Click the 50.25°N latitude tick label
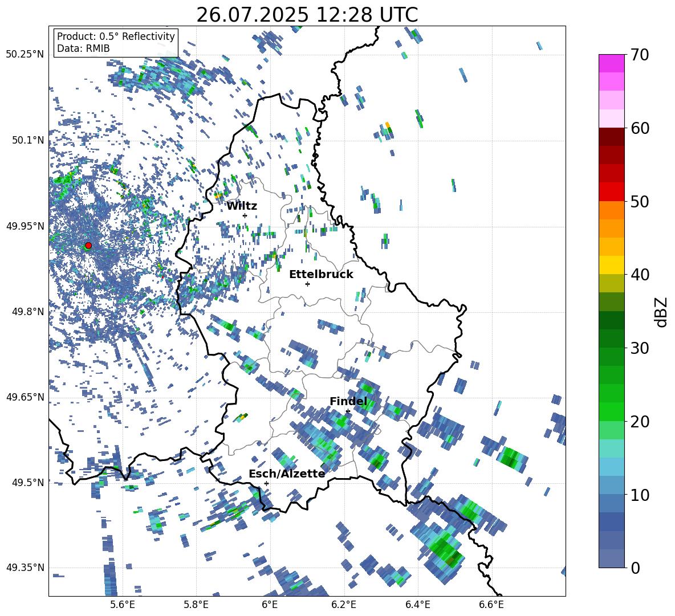 pyautogui.click(x=25, y=55)
